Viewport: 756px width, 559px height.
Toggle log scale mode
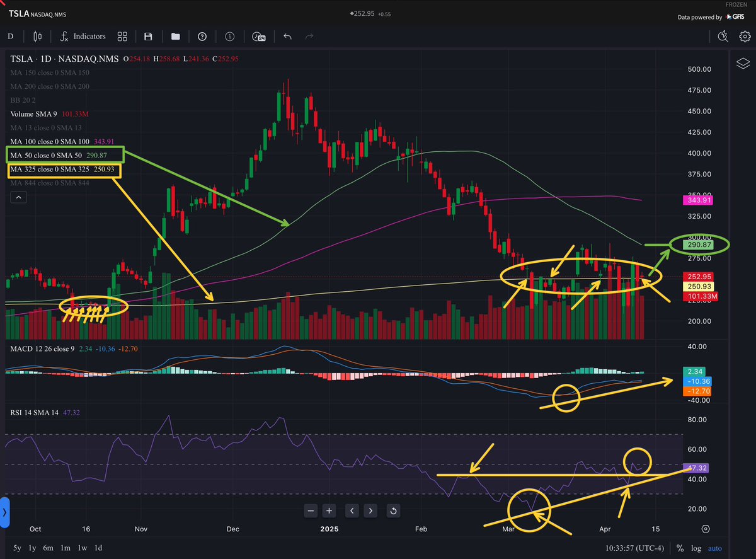tap(696, 548)
